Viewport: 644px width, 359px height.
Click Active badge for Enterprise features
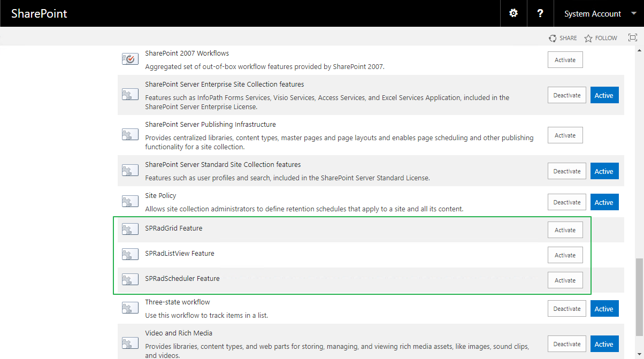coord(604,95)
